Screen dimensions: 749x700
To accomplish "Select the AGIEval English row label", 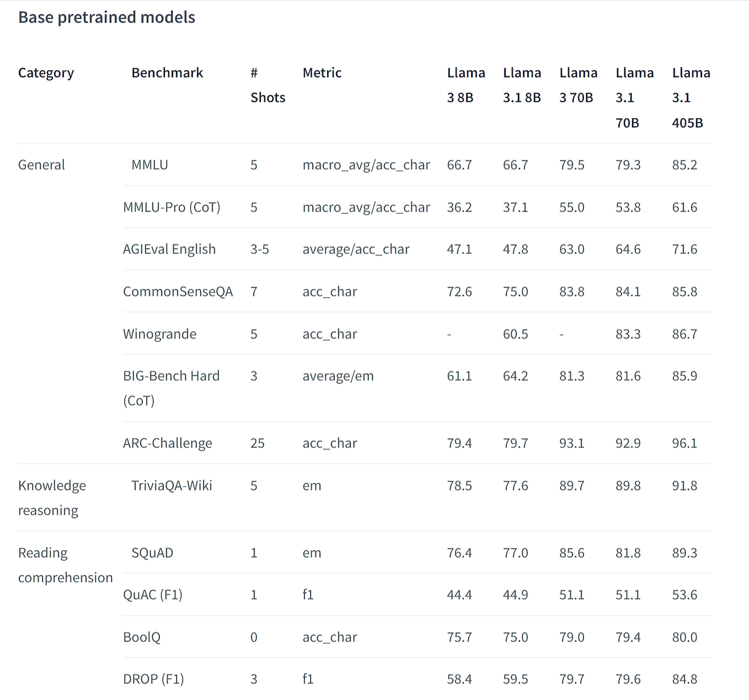I will click(x=169, y=250).
